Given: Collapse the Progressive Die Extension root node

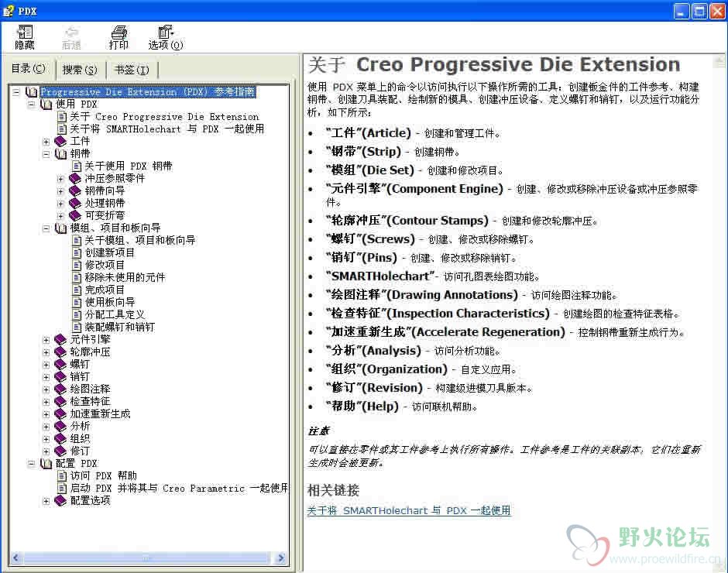Looking at the screenshot, I should pyautogui.click(x=16, y=92).
